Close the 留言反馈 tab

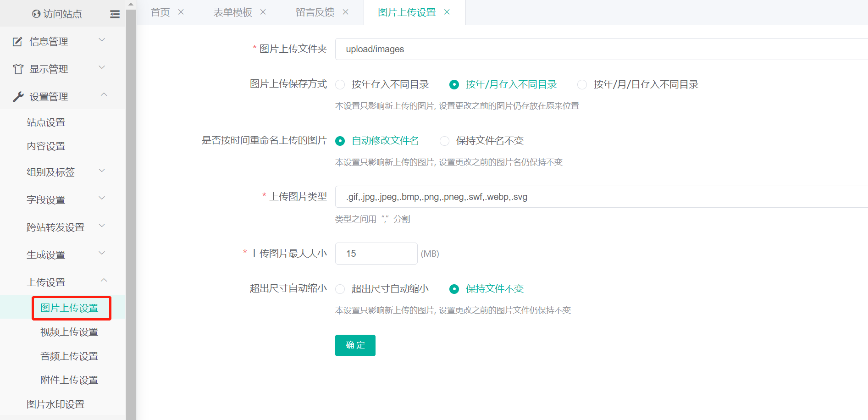[x=346, y=12]
